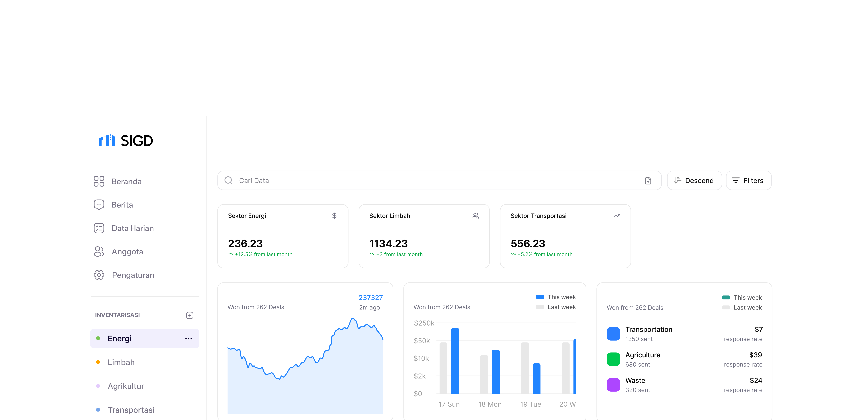Open the Descend sort dropdown

(x=694, y=181)
